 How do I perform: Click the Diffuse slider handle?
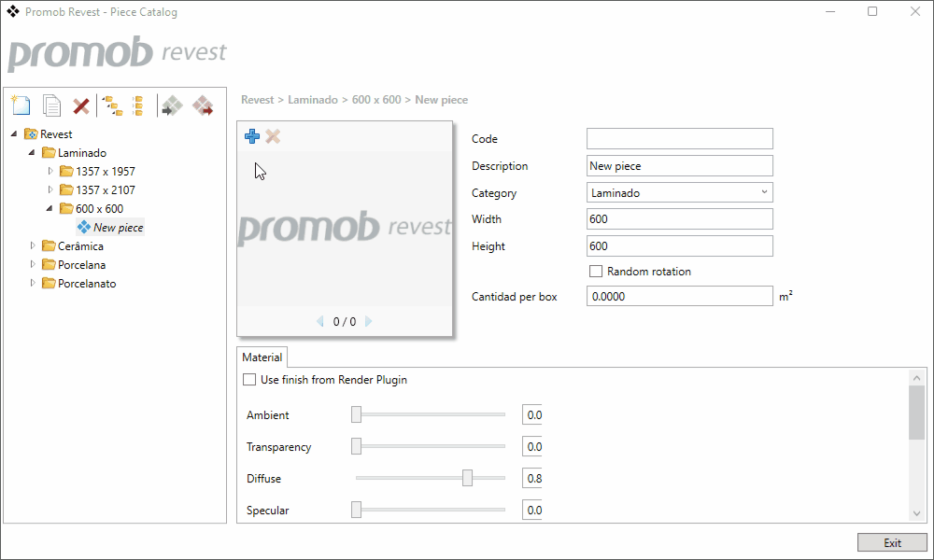coord(468,478)
